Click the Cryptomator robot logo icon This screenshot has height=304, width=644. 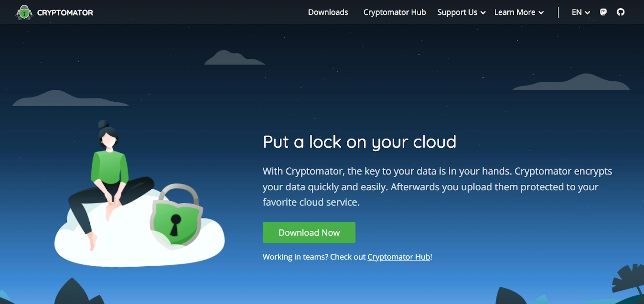[24, 12]
